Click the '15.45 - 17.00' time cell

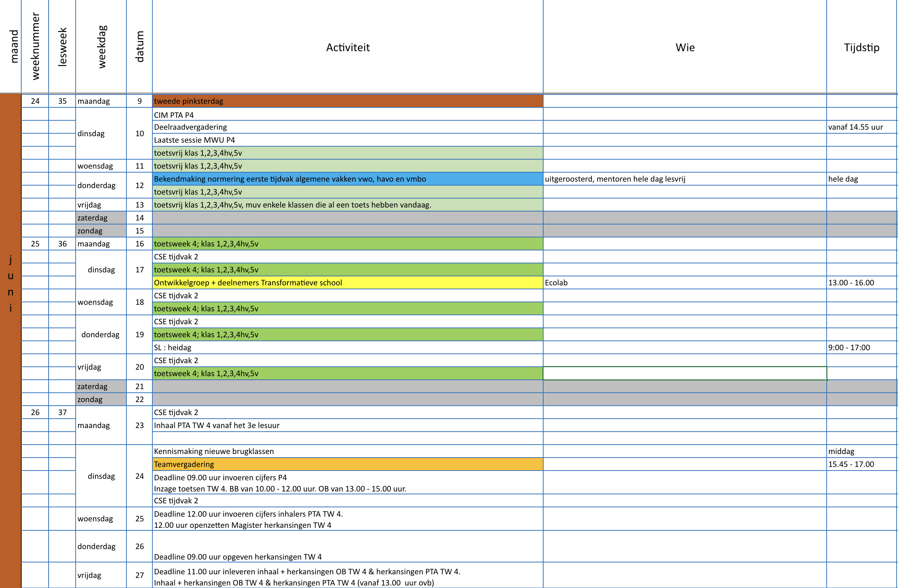862,464
